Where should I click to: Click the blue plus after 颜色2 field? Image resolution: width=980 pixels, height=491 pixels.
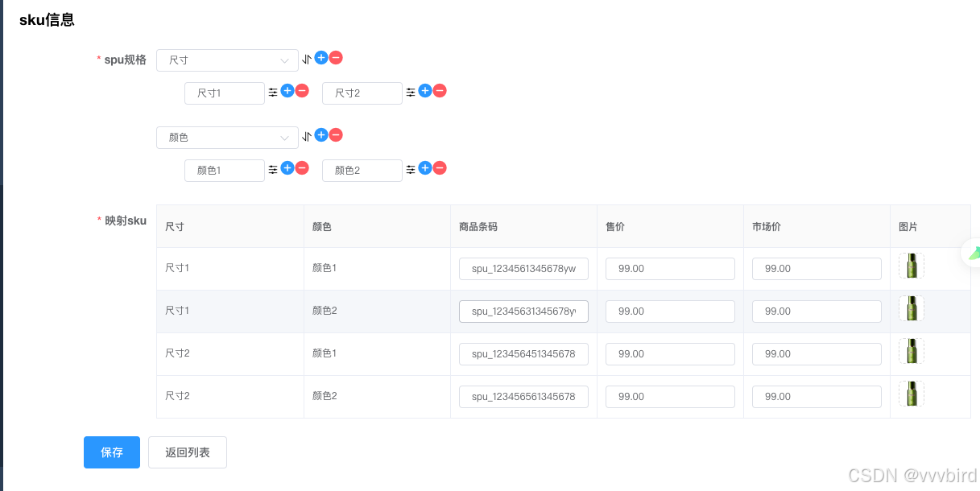tap(425, 168)
